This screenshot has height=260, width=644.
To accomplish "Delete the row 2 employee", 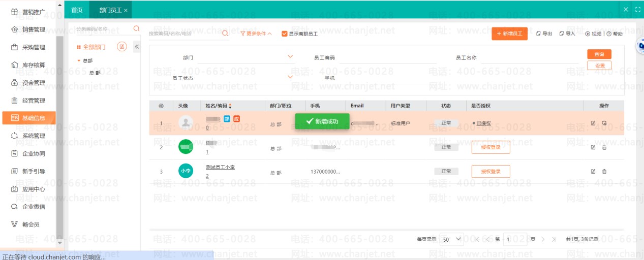I will 604,147.
